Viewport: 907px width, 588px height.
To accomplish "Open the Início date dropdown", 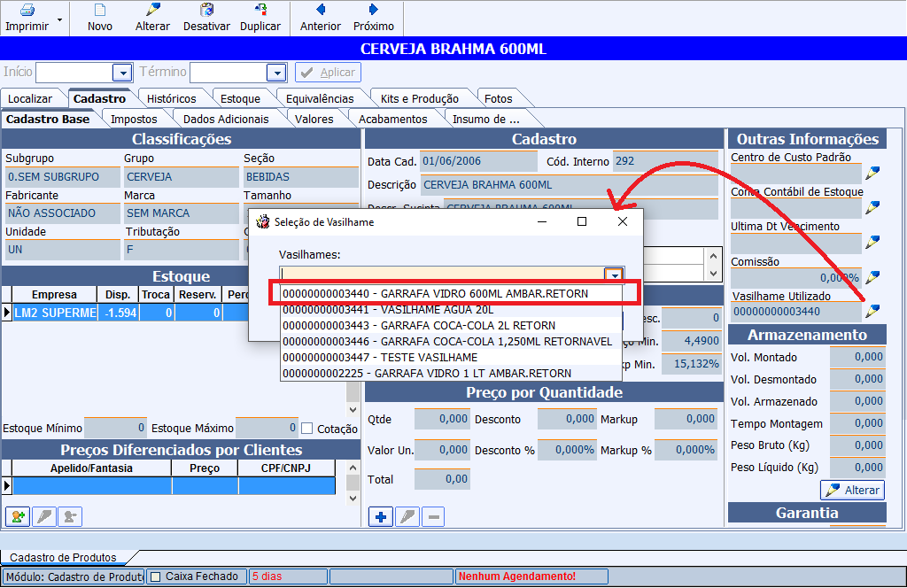I will [x=121, y=73].
